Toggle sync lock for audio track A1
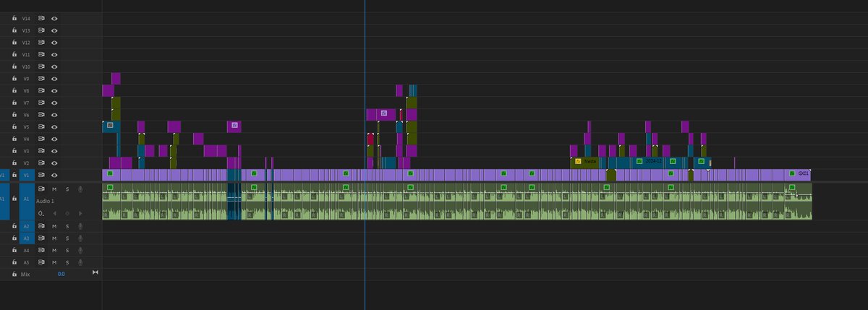The width and height of the screenshot is (868, 310). coord(41,189)
